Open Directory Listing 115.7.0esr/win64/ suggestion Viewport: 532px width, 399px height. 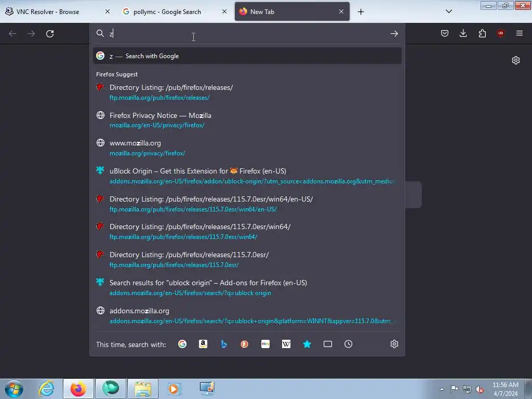coord(247,232)
